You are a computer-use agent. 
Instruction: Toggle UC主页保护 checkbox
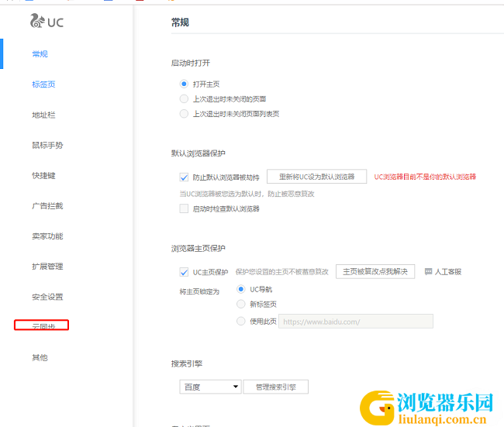(184, 272)
